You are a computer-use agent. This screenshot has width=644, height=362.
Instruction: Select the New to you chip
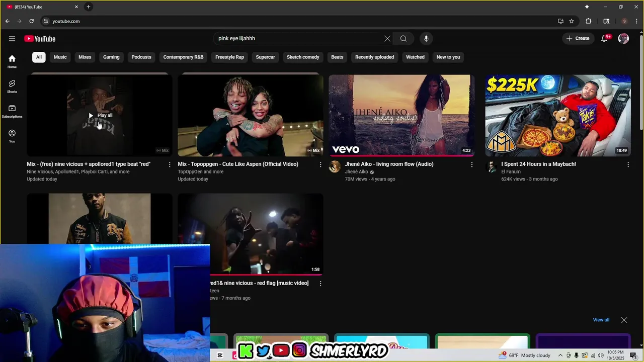[x=448, y=57]
